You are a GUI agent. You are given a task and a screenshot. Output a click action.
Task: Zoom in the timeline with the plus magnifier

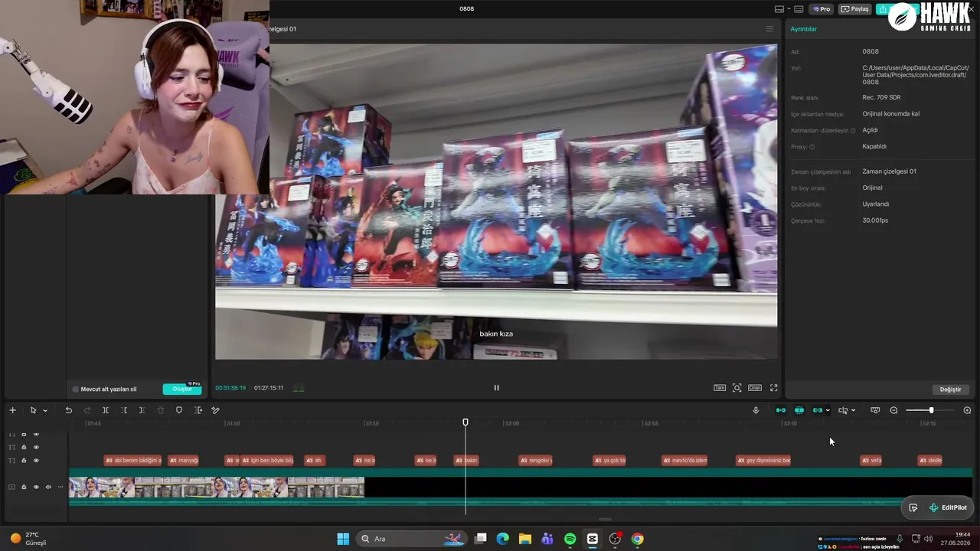967,410
